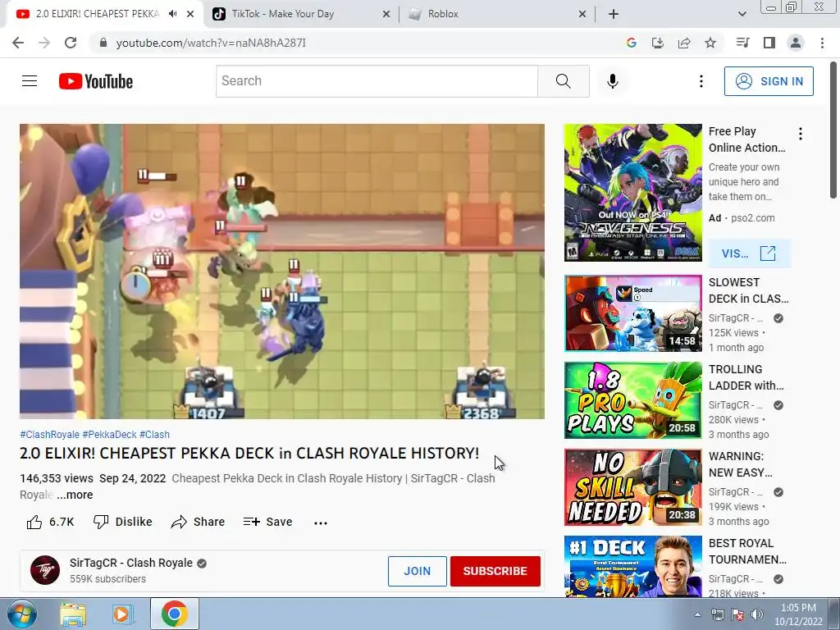Open SirTagCR channel avatar

tap(45, 570)
